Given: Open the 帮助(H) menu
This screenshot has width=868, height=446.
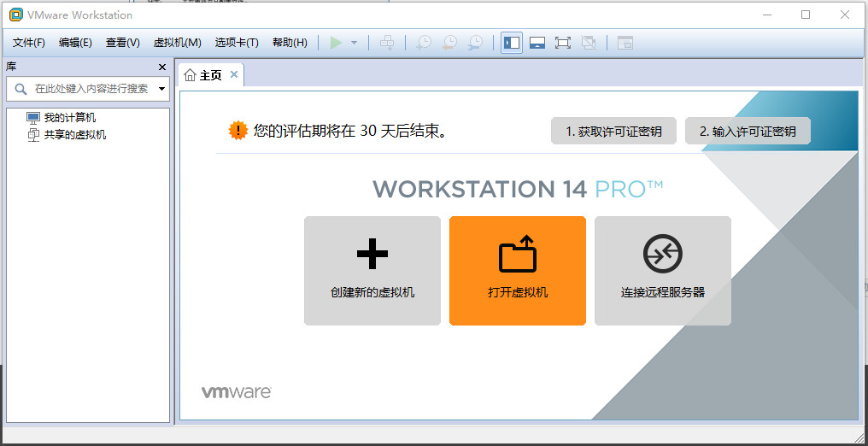Looking at the screenshot, I should tap(290, 43).
